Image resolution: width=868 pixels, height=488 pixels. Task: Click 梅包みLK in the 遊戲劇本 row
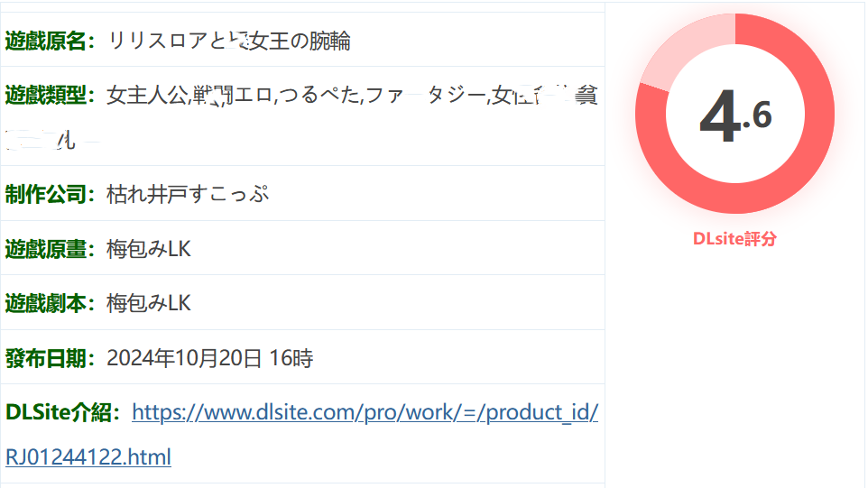149,304
